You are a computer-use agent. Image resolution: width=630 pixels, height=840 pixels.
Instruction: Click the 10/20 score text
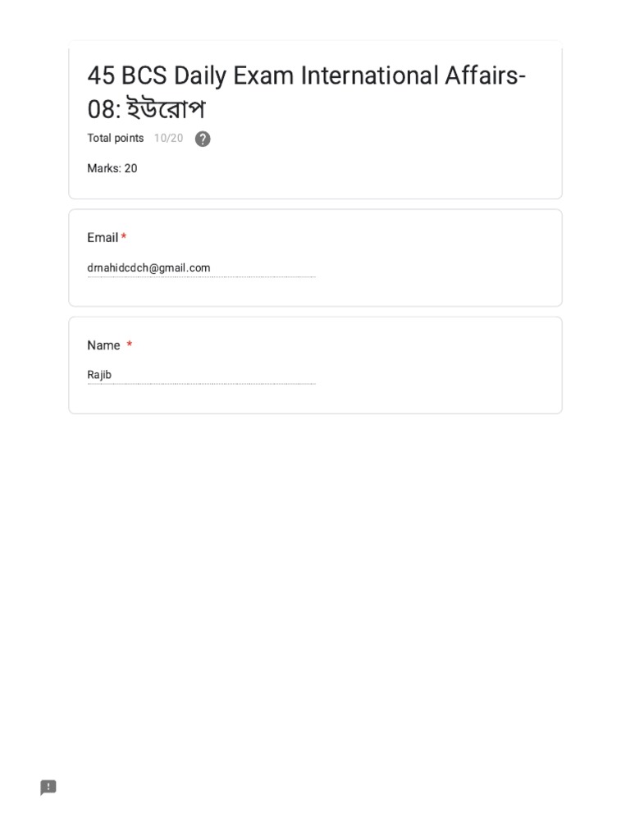click(168, 138)
